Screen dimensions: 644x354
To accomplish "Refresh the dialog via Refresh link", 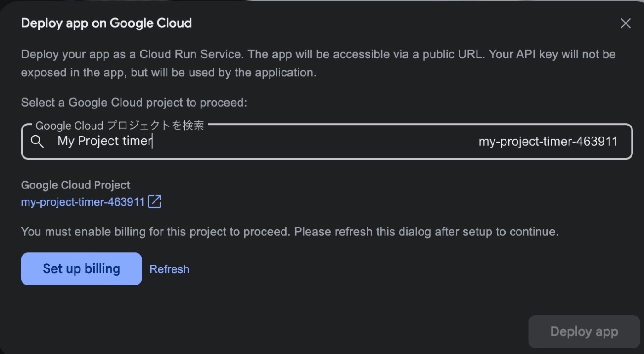I will point(169,269).
